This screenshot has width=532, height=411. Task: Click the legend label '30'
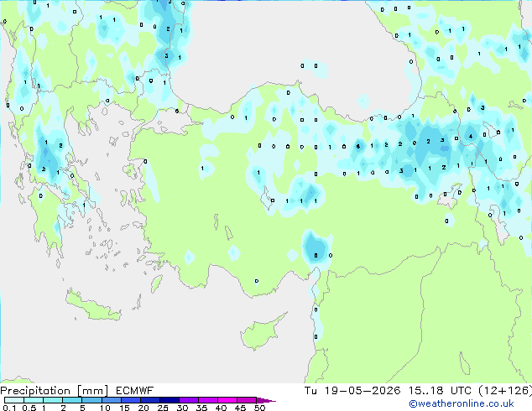(x=182, y=408)
